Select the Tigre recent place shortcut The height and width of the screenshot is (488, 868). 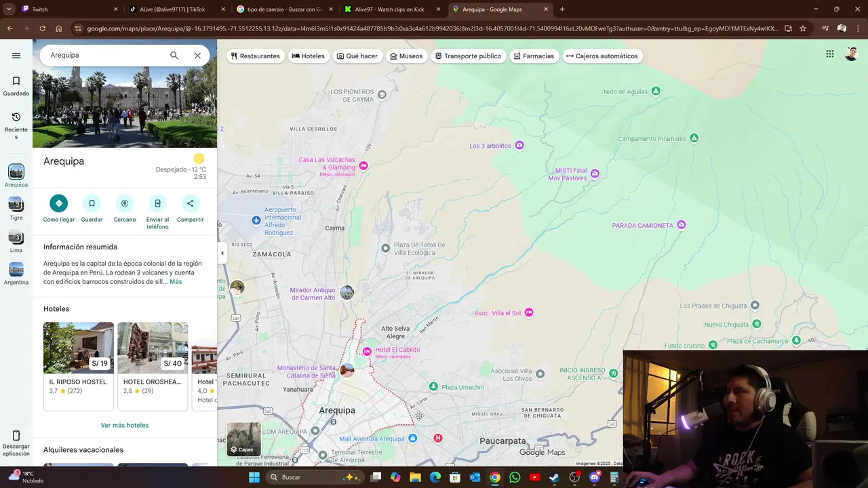(16, 209)
